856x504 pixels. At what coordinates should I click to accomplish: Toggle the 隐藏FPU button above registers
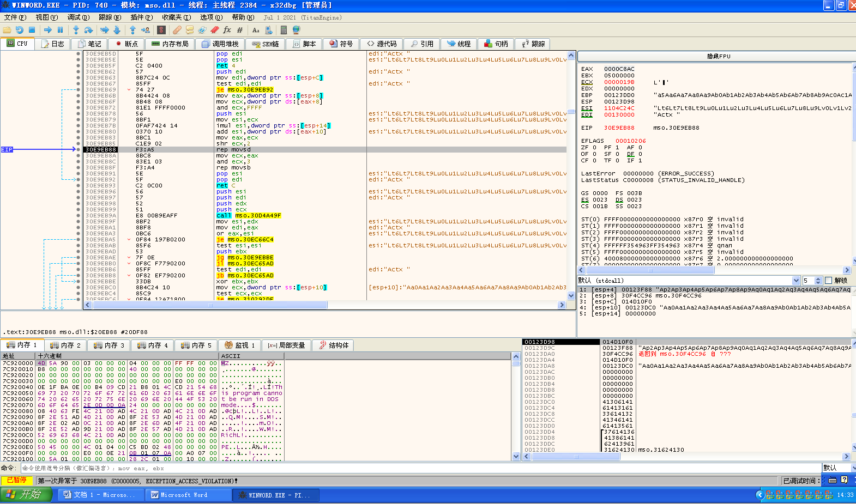coord(718,56)
